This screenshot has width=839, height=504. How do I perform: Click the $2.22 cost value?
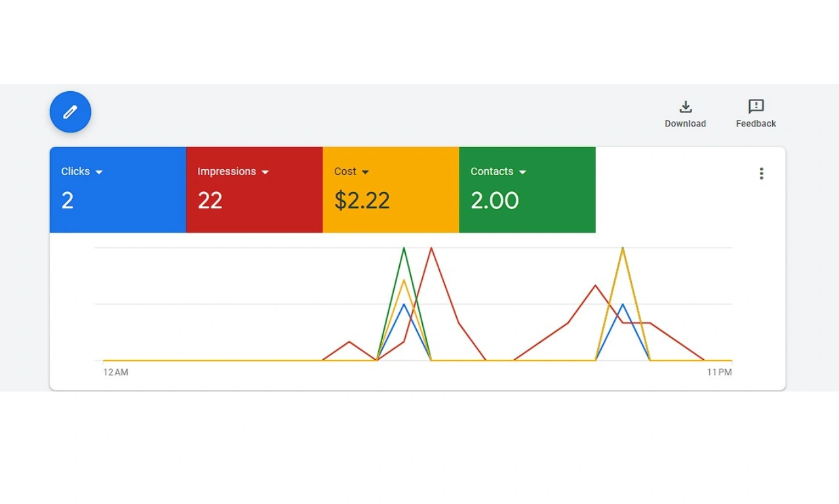[362, 201]
